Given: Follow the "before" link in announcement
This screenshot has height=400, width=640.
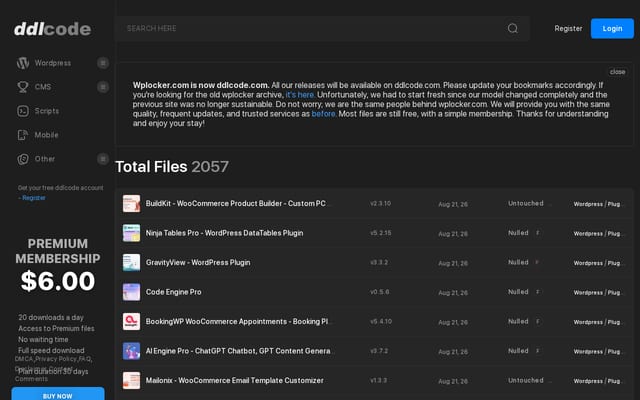Looking at the screenshot, I should pyautogui.click(x=323, y=114).
